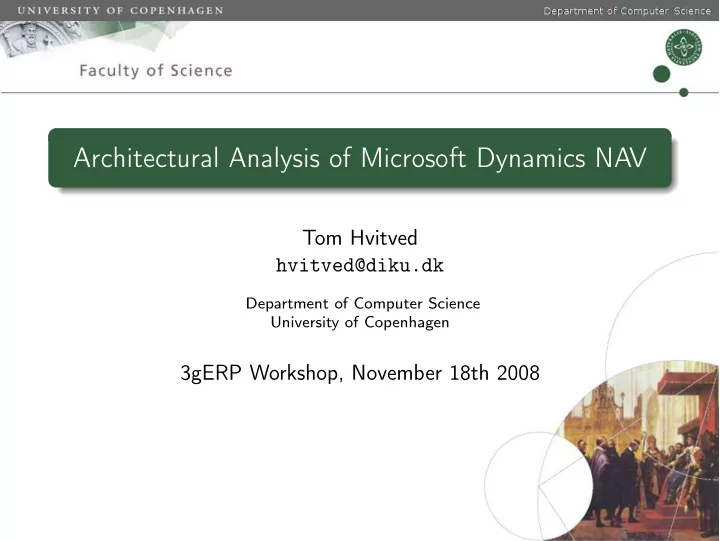The width and height of the screenshot is (720, 541).
Task: Click the author name 'Tom Hvitved'
Action: (x=360, y=238)
